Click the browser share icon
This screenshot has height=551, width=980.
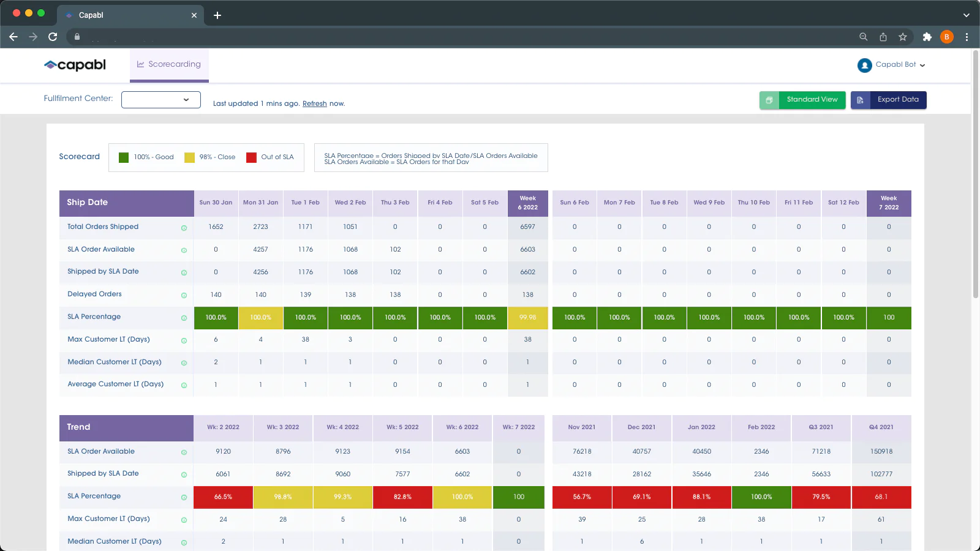883,37
